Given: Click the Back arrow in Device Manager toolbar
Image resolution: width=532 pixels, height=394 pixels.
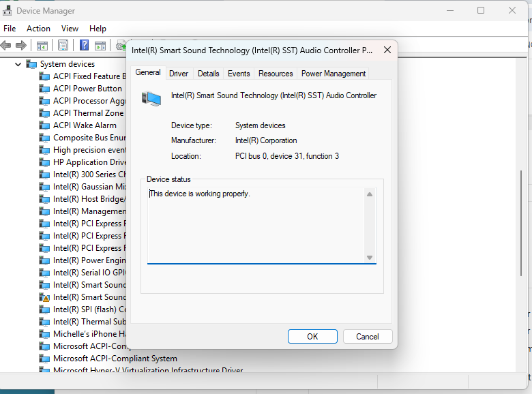Looking at the screenshot, I should click(5, 45).
